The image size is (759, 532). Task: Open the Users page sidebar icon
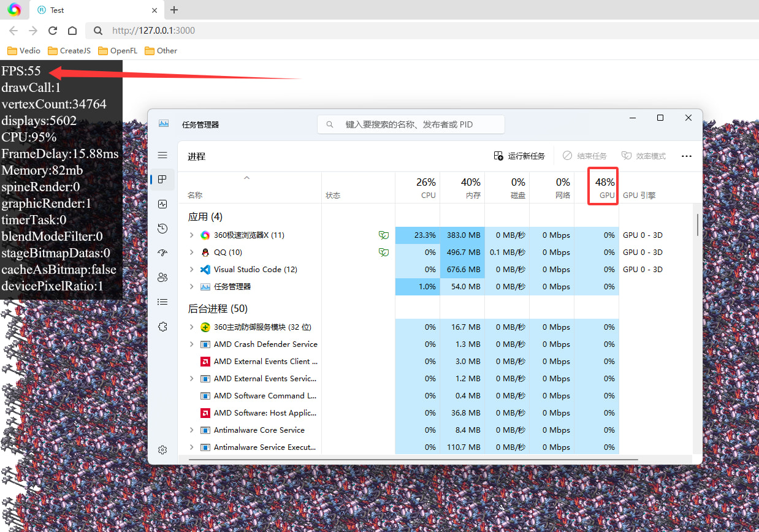coord(162,277)
